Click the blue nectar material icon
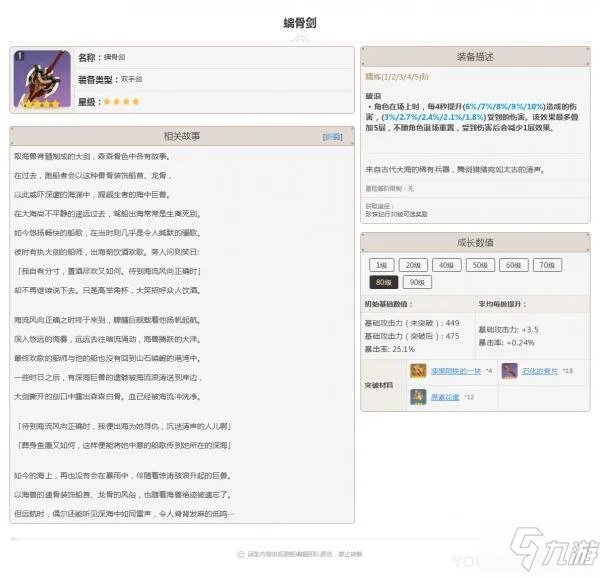 pyautogui.click(x=418, y=397)
